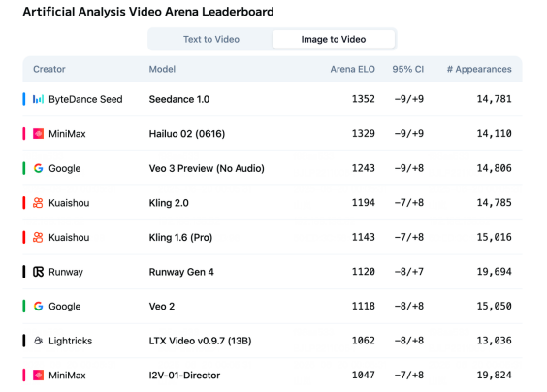Viewport: 547px width, 392px height.
Task: Select the Image to Video tab
Action: tap(334, 39)
